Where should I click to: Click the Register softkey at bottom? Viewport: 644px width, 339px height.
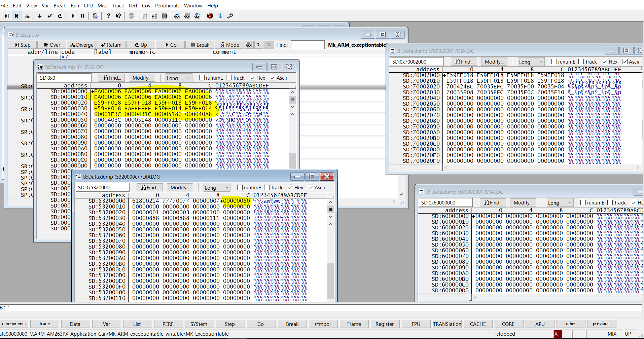[385, 324]
